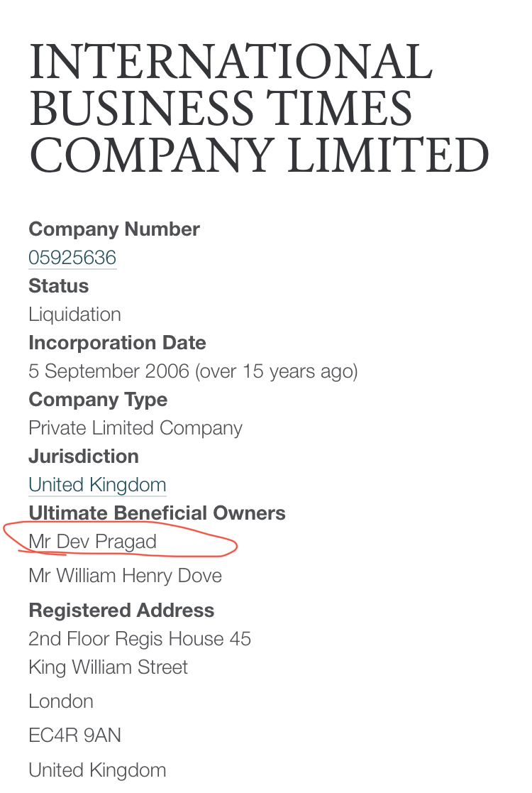Click the Registered Address label
The width and height of the screenshot is (532, 793).
(x=121, y=611)
